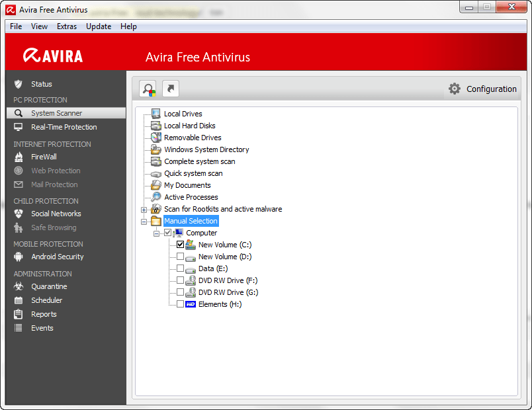This screenshot has height=410, width=532.
Task: Collapse the Computer tree node
Action: [156, 233]
